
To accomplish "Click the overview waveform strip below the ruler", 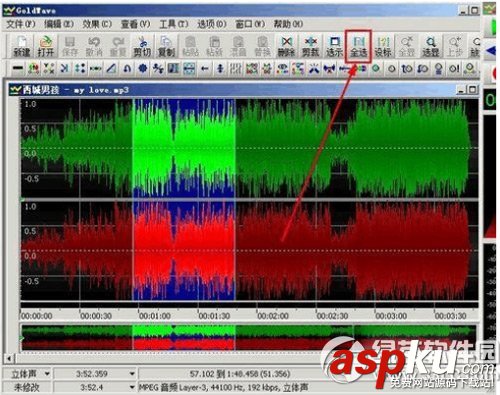I will (249, 337).
